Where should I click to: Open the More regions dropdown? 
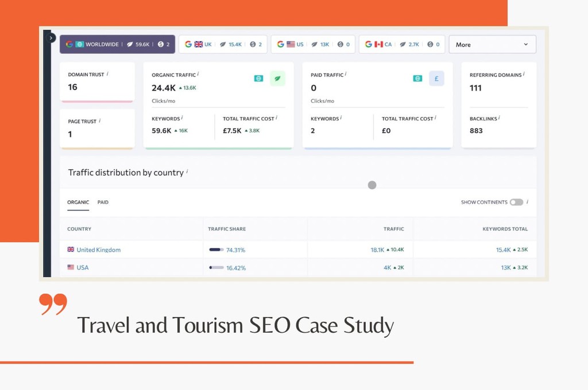(x=492, y=44)
